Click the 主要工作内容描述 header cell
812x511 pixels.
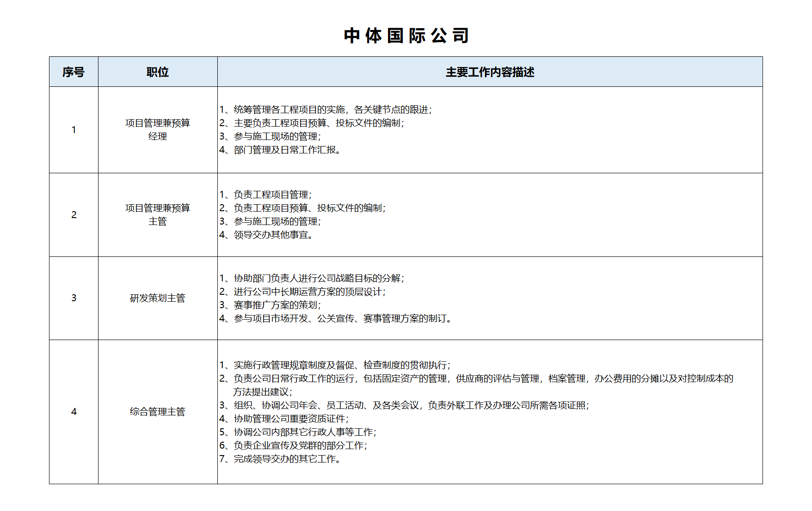[x=490, y=72]
